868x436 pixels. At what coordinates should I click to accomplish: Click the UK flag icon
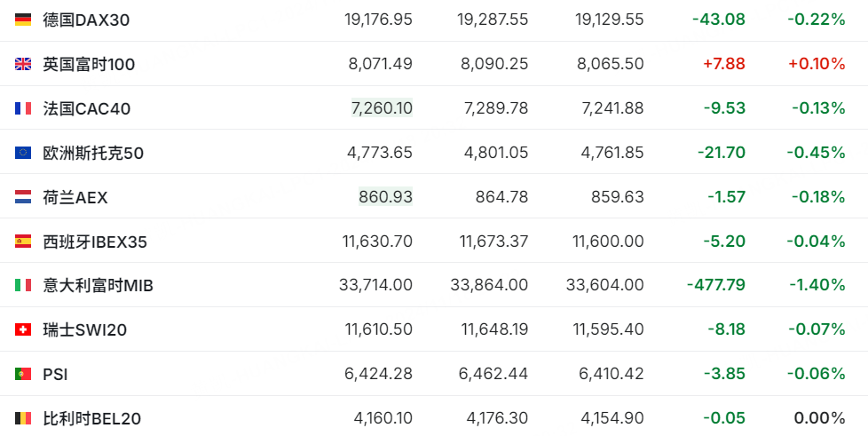[23, 64]
